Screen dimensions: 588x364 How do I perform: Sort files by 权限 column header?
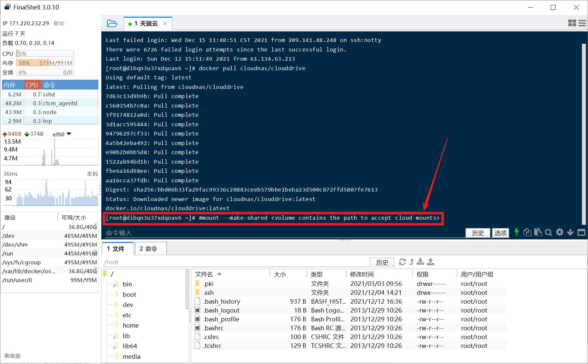click(x=434, y=274)
